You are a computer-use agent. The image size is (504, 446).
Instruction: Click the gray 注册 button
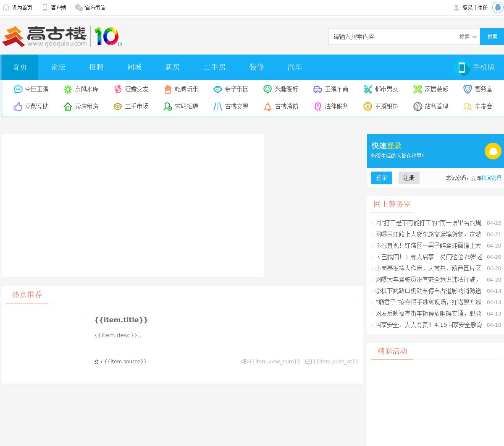[409, 178]
